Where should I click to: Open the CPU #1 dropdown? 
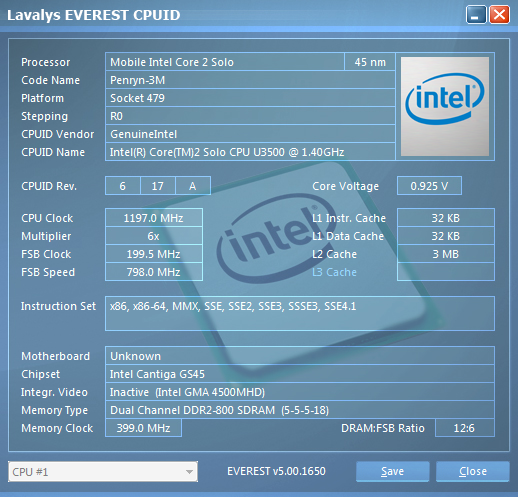(103, 472)
